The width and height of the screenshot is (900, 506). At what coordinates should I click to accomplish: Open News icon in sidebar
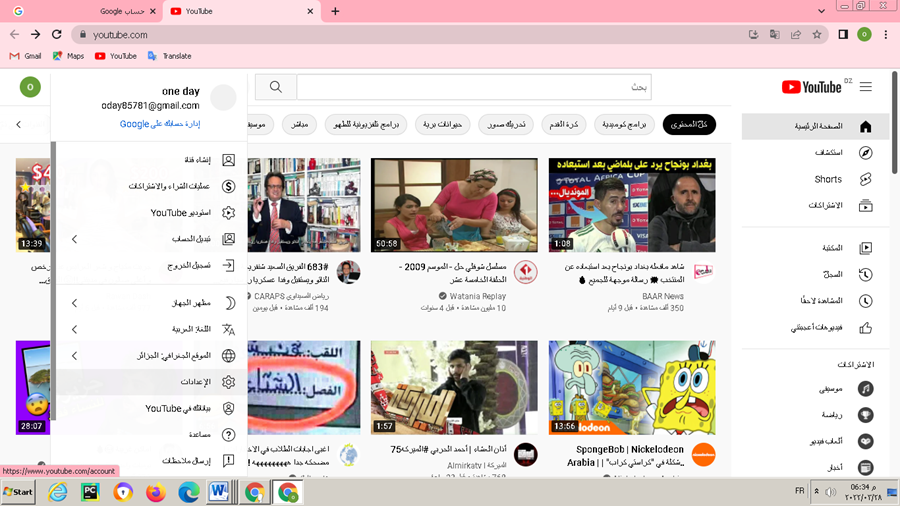[x=866, y=468]
